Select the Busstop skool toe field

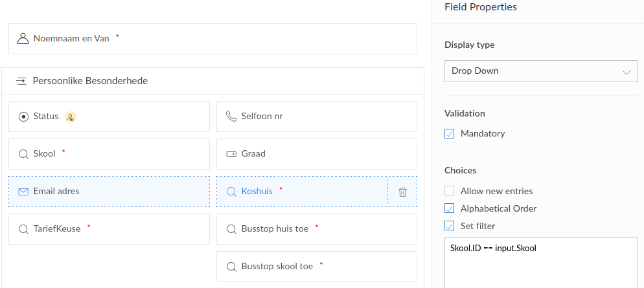click(x=316, y=267)
